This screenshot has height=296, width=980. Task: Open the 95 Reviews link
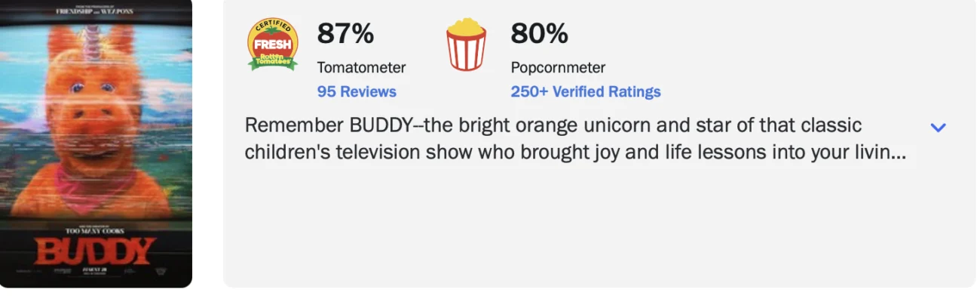click(357, 91)
